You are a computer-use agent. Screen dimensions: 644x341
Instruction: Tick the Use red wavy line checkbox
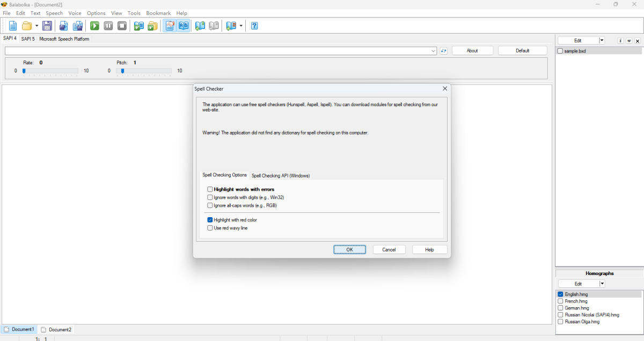click(210, 228)
